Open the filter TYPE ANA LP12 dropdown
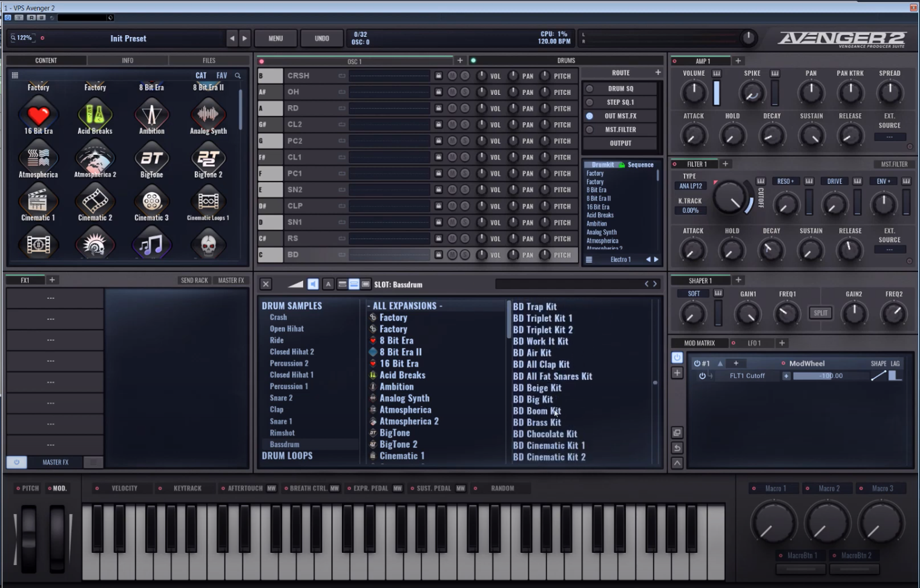Image resolution: width=920 pixels, height=588 pixels. pos(690,186)
